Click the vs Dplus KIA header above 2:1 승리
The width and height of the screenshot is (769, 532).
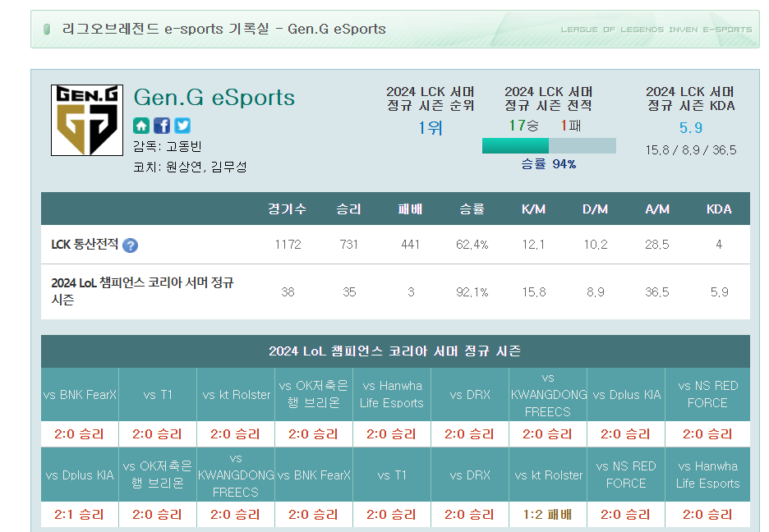(x=80, y=475)
